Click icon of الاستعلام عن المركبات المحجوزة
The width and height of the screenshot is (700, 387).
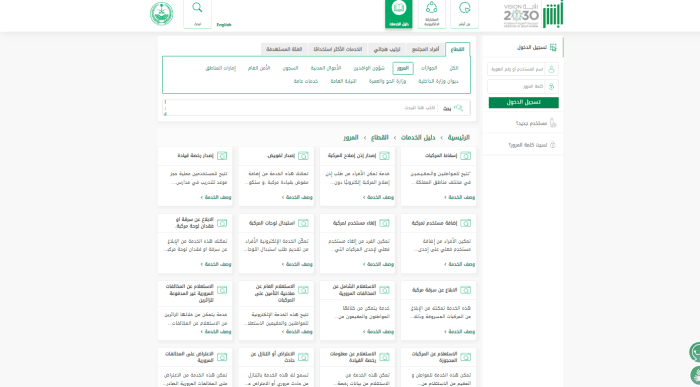tap(466, 357)
